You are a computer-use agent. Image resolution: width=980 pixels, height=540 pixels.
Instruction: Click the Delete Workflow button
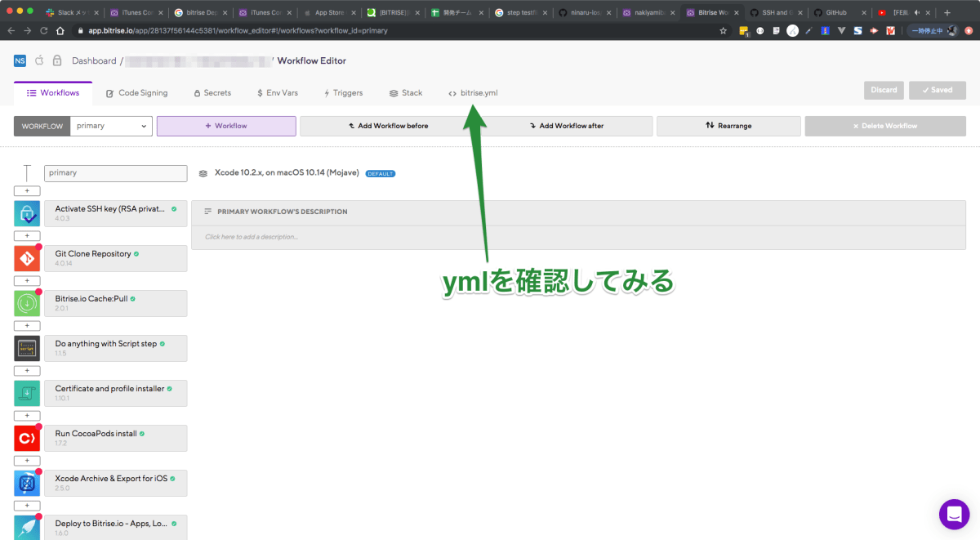(885, 126)
